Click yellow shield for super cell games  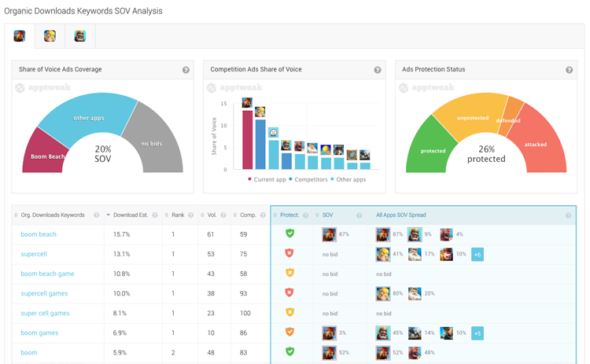click(289, 312)
